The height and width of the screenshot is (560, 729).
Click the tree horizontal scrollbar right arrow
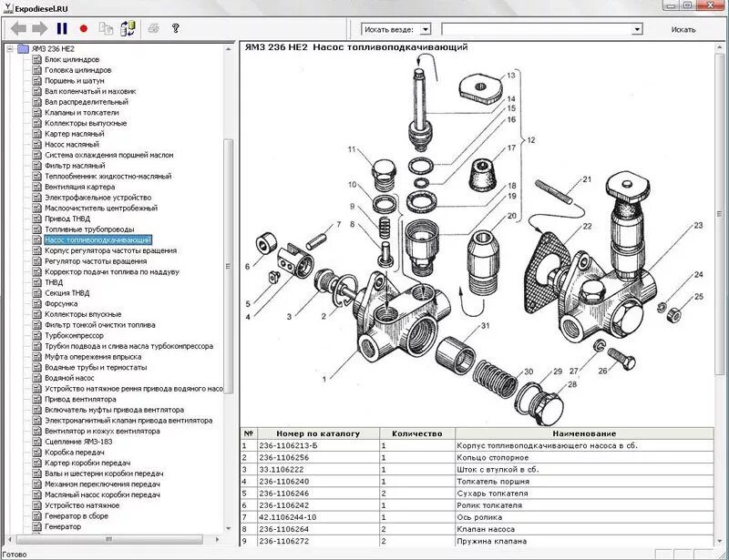(x=217, y=540)
